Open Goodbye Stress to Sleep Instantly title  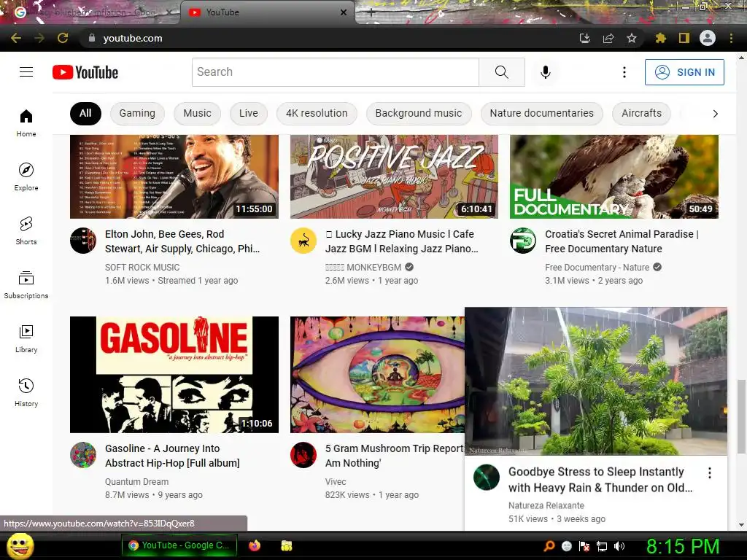coord(600,480)
